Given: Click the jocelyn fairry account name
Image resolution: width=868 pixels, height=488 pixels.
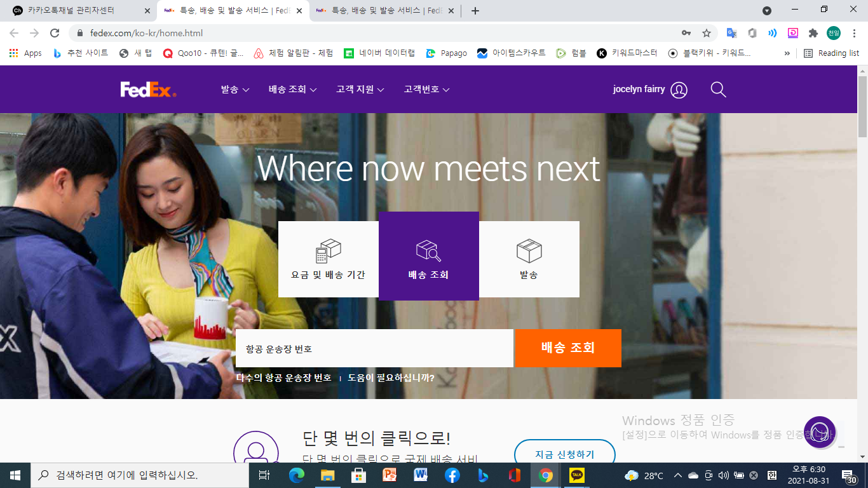Looking at the screenshot, I should tap(639, 90).
